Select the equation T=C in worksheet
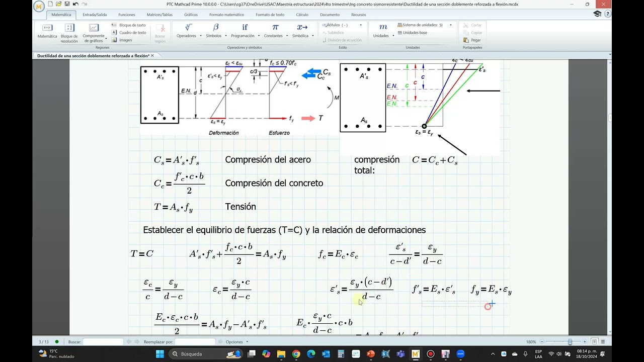The height and width of the screenshot is (362, 644). 142,254
